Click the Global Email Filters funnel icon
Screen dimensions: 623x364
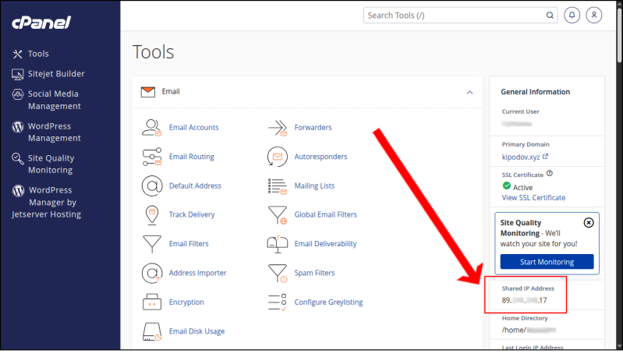pos(278,215)
